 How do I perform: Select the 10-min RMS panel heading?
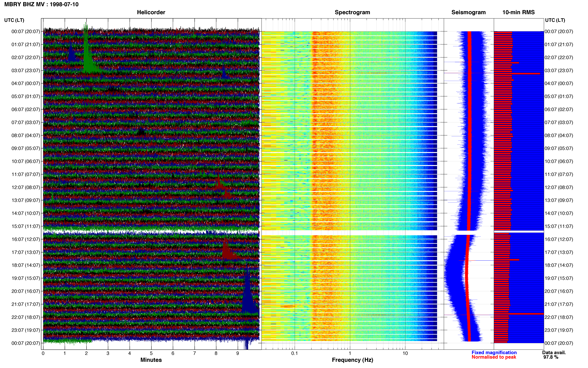coord(518,12)
